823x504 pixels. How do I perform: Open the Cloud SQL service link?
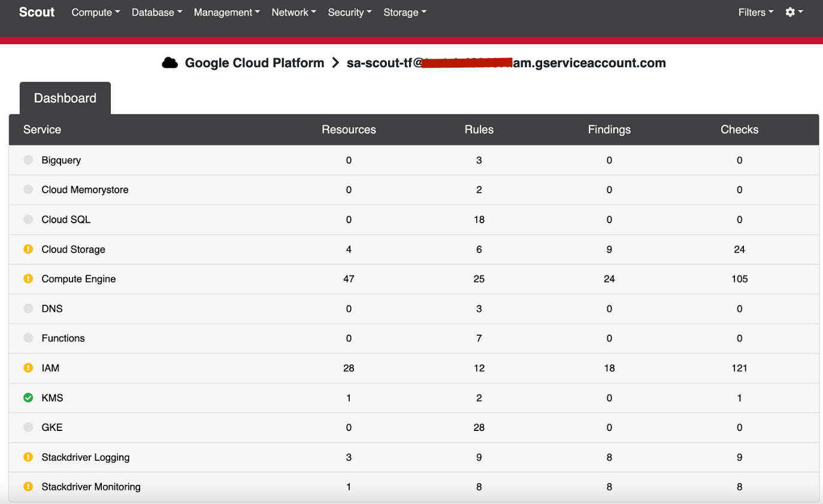66,220
